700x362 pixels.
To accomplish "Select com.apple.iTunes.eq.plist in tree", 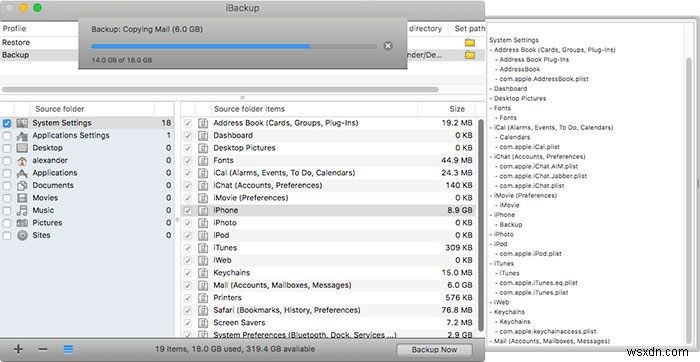I will pyautogui.click(x=538, y=283).
